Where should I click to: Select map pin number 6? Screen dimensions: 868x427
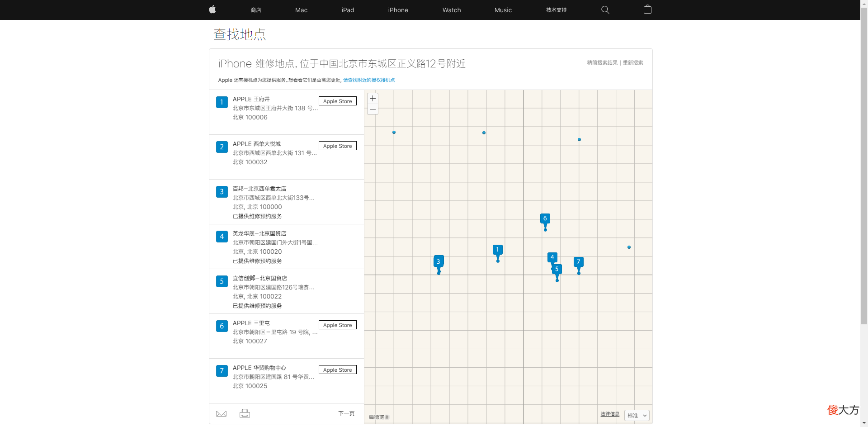click(545, 219)
